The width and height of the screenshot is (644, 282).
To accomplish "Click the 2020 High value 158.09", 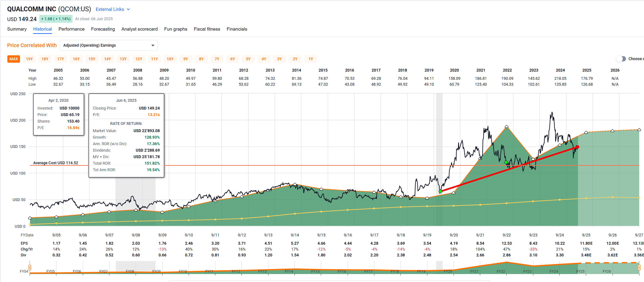I will pyautogui.click(x=454, y=79).
